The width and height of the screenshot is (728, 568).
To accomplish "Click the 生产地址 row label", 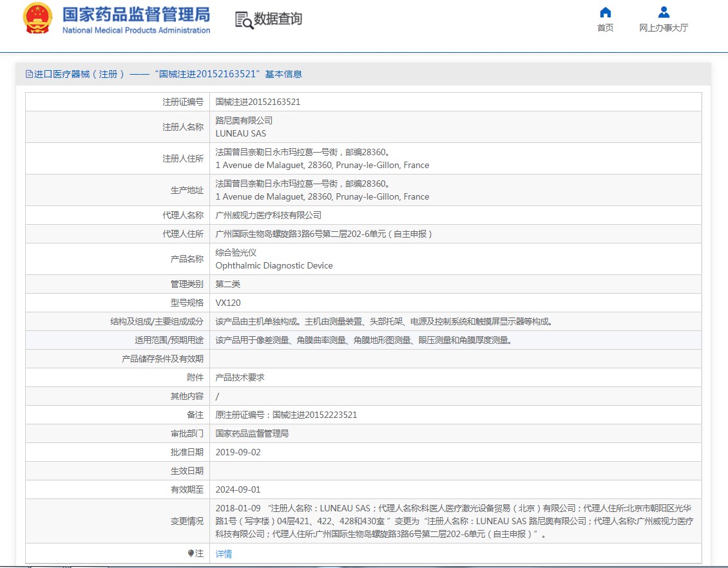I will (187, 190).
